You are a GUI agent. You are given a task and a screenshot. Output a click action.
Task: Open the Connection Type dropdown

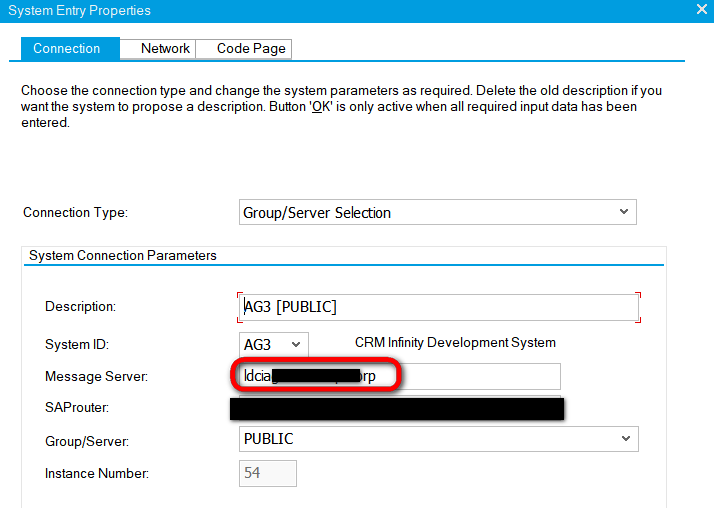(x=438, y=212)
